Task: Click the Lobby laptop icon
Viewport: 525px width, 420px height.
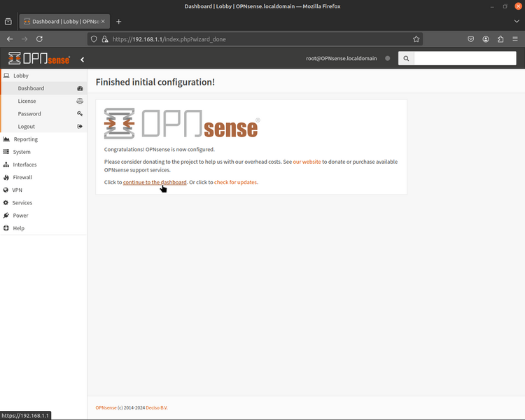Action: 6,76
